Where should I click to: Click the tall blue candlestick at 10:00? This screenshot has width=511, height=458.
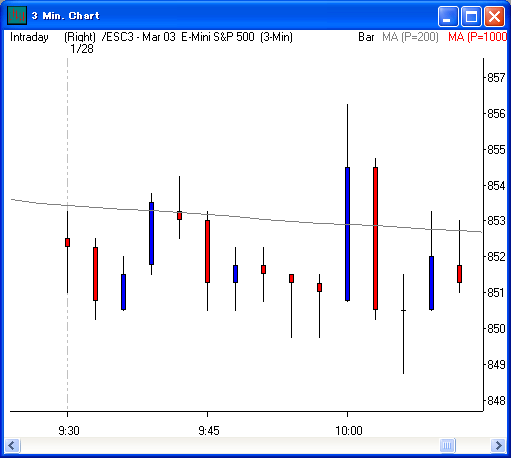click(347, 234)
